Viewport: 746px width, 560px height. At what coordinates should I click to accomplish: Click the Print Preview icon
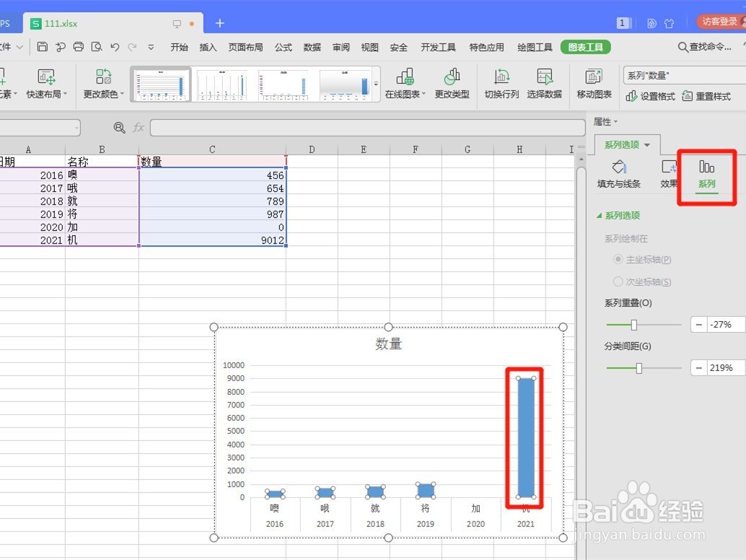[x=97, y=47]
